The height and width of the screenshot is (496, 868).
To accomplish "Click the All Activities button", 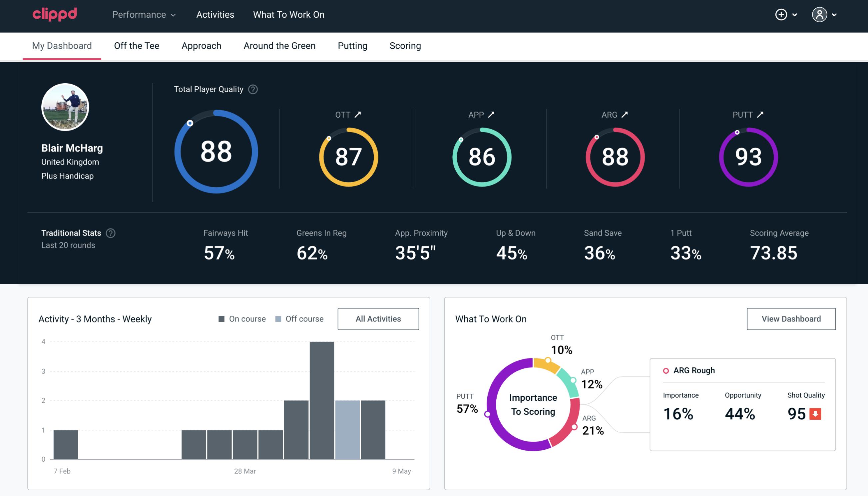I will [x=378, y=318].
